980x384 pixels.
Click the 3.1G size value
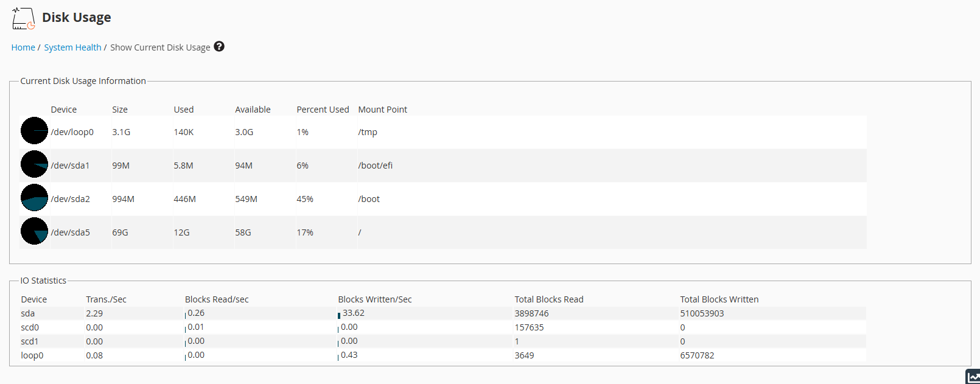click(x=121, y=132)
